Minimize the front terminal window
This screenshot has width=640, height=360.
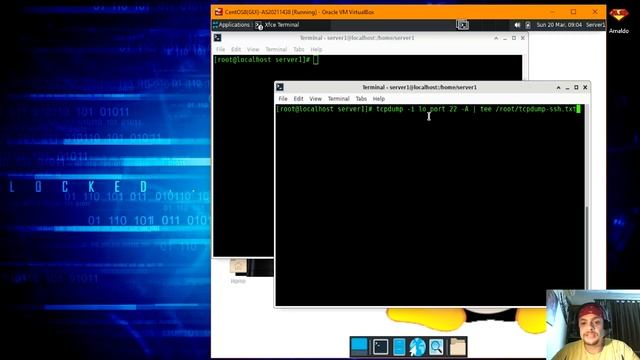tap(567, 87)
